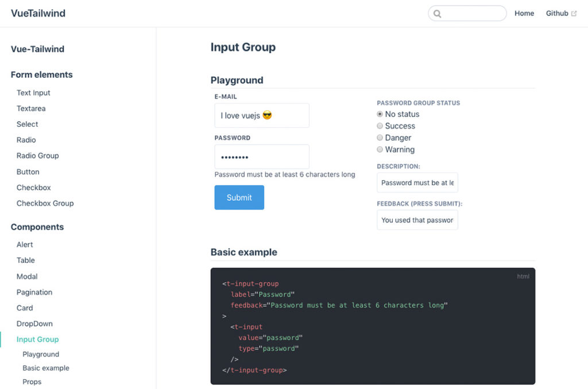Click the Github external link icon

pyautogui.click(x=574, y=14)
